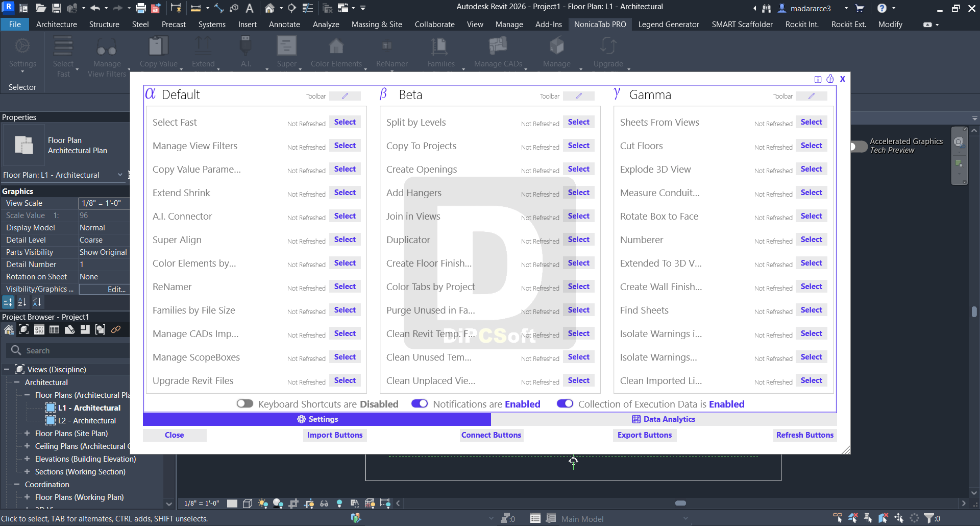Click the Connect Buttons button
This screenshot has width=980, height=526.
click(x=492, y=435)
